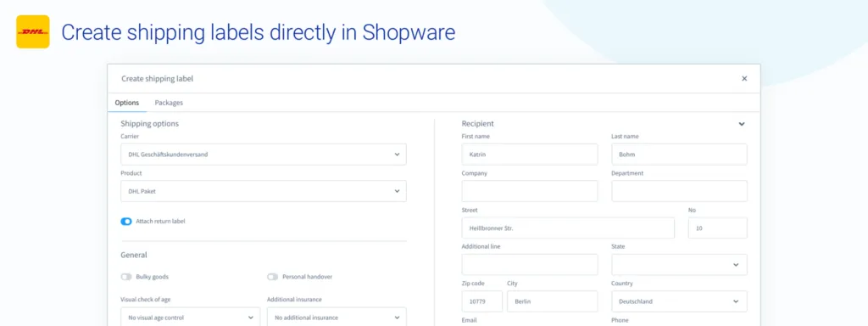The width and height of the screenshot is (868, 326).
Task: Enable the Bulky goods toggle
Action: (x=126, y=277)
